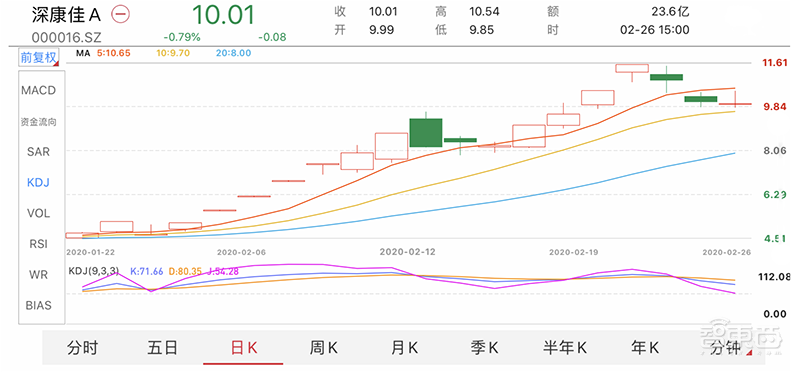Click the KDJ(9,3,3) label
Image resolution: width=800 pixels, height=372 pixels.
[x=94, y=271]
